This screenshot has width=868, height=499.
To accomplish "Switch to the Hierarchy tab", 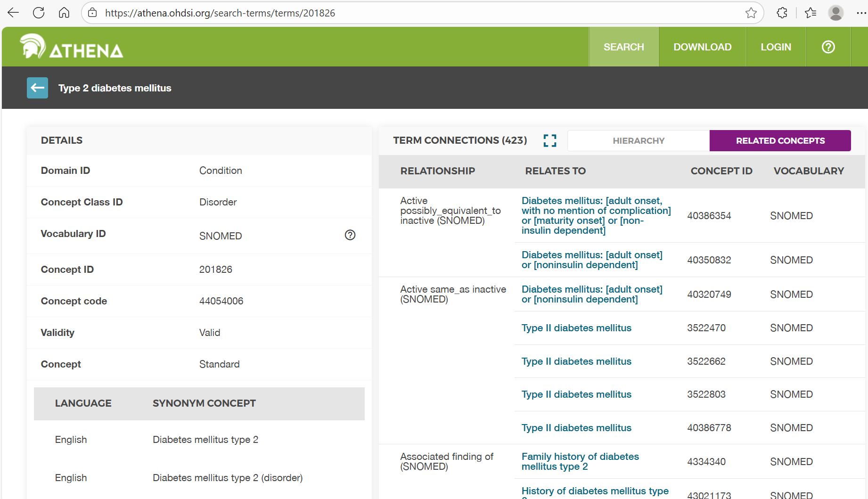I will click(639, 140).
